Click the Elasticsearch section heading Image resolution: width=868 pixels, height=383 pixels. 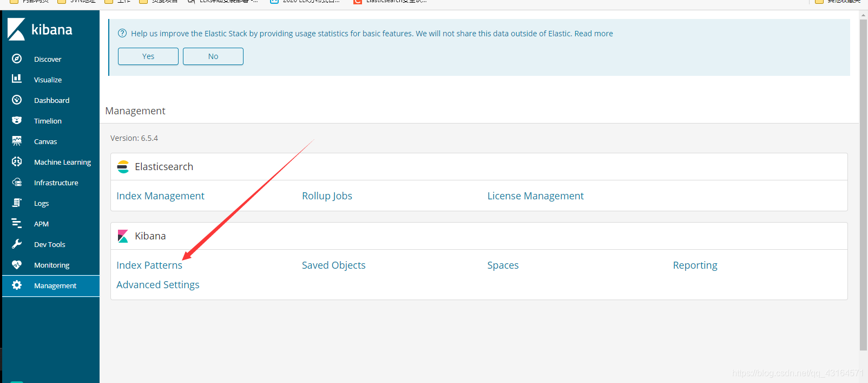point(164,167)
